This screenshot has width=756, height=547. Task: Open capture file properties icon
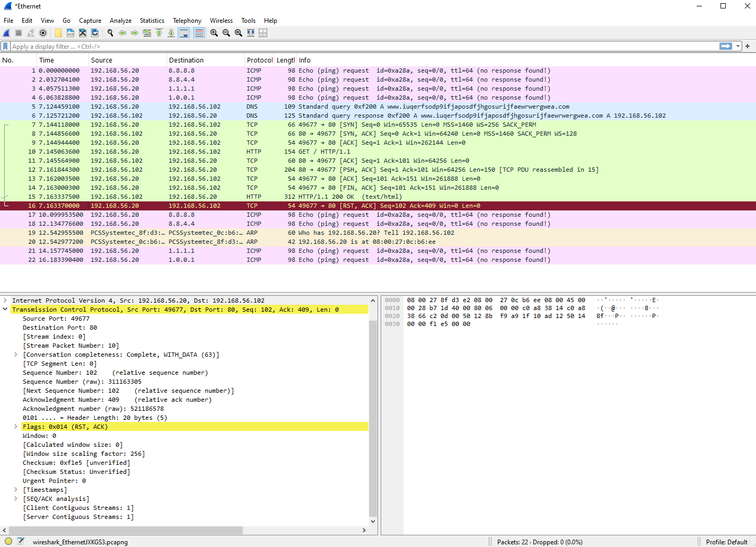(x=21, y=542)
